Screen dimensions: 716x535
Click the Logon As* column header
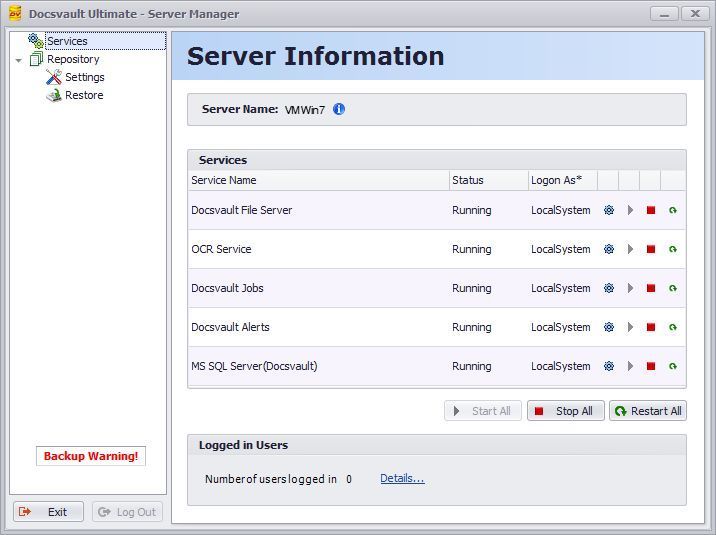click(x=563, y=180)
